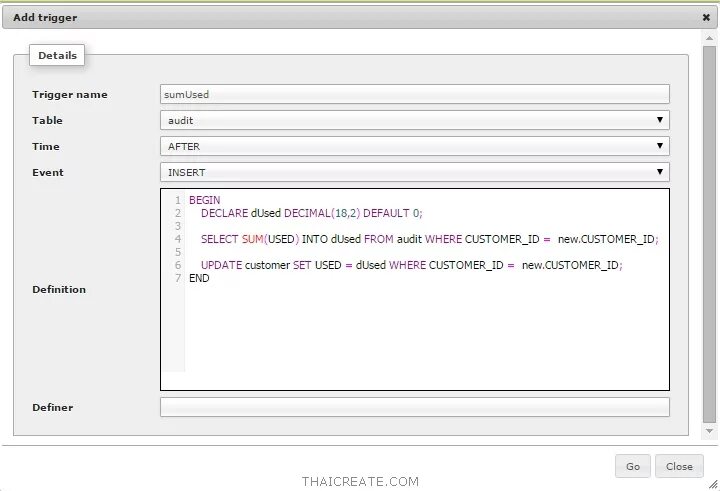Click END keyword on line 7

click(199, 278)
